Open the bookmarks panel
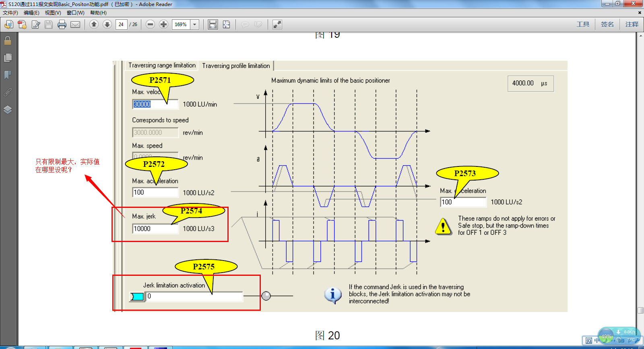Image resolution: width=644 pixels, height=349 pixels. click(x=8, y=75)
